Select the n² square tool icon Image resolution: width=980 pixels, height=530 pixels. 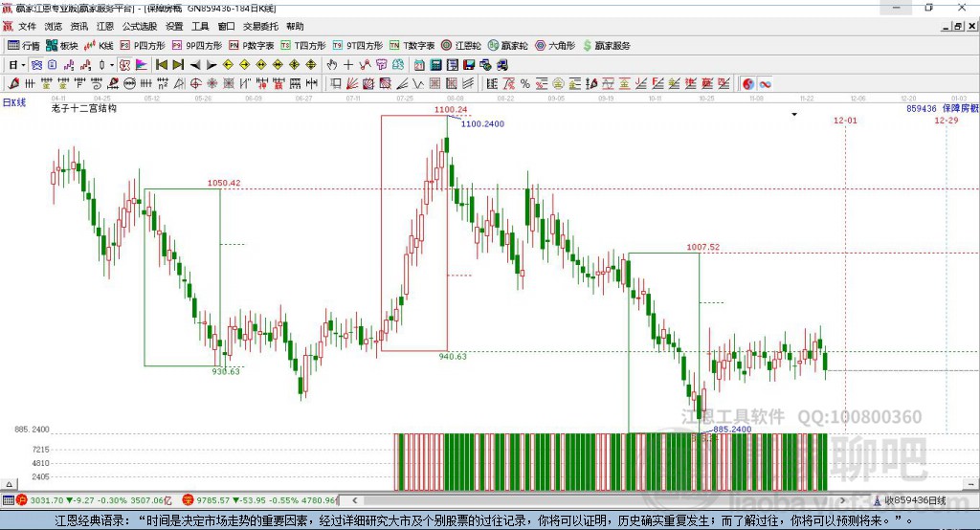click(x=163, y=84)
